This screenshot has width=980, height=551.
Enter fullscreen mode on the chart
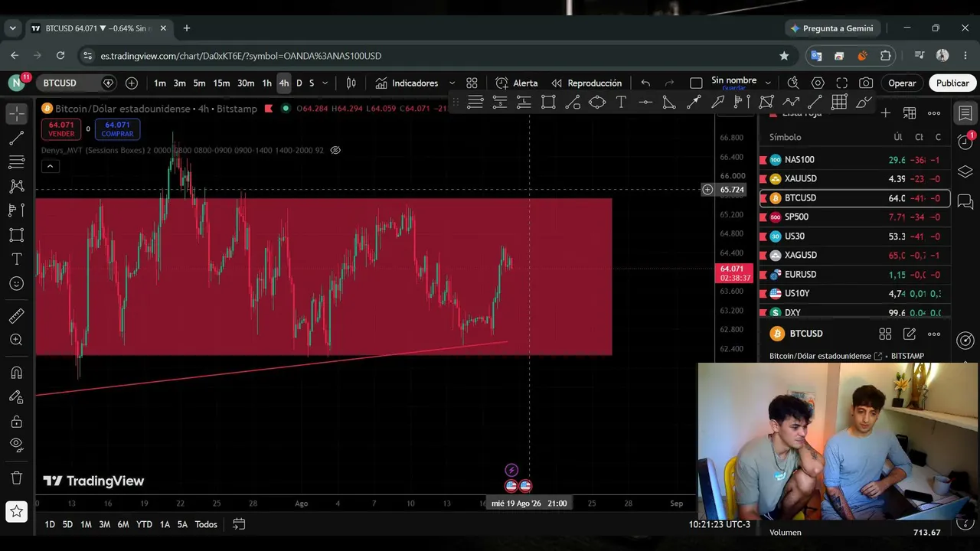pyautogui.click(x=842, y=83)
